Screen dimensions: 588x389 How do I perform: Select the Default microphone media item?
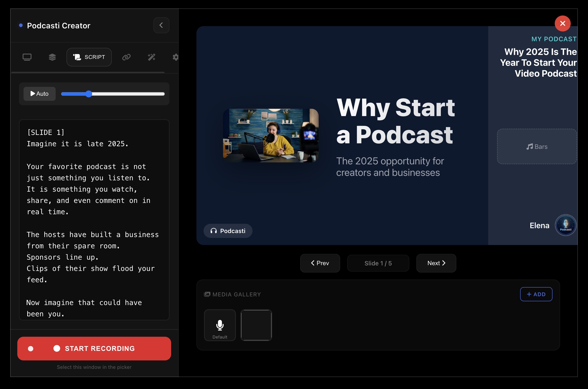[x=220, y=325]
